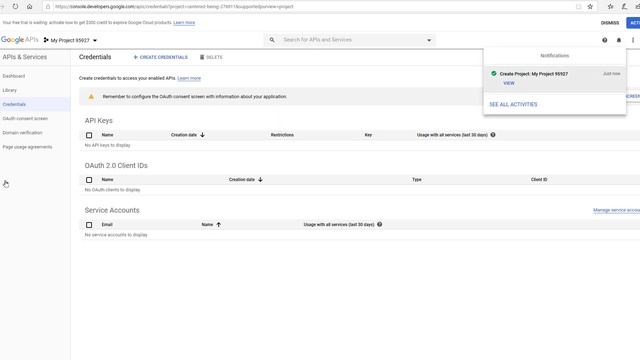Viewport: 640px width, 360px height.
Task: Select all OAuth 2.0 Client IDs checkbox
Action: coord(89,180)
